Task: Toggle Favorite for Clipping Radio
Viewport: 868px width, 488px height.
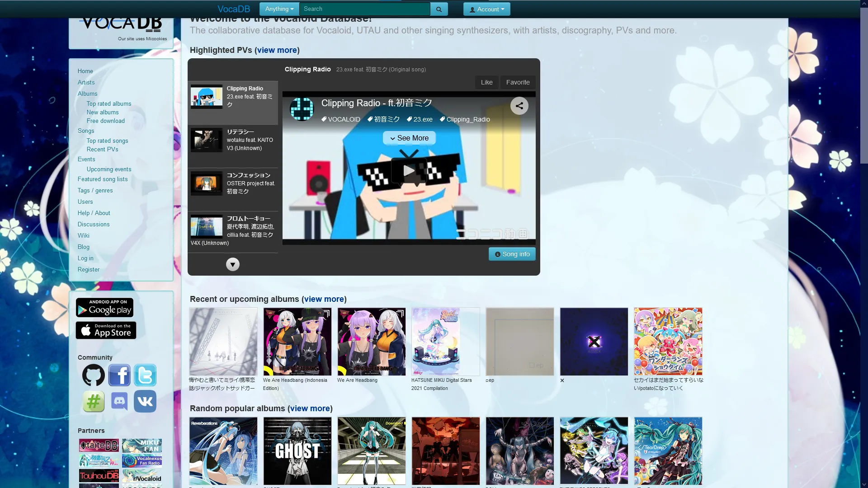Action: pos(518,82)
